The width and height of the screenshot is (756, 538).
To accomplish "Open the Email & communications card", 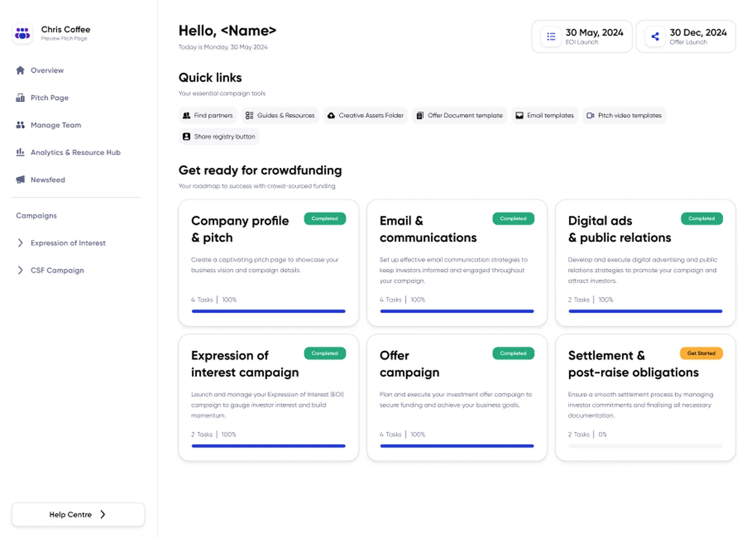I will [457, 263].
